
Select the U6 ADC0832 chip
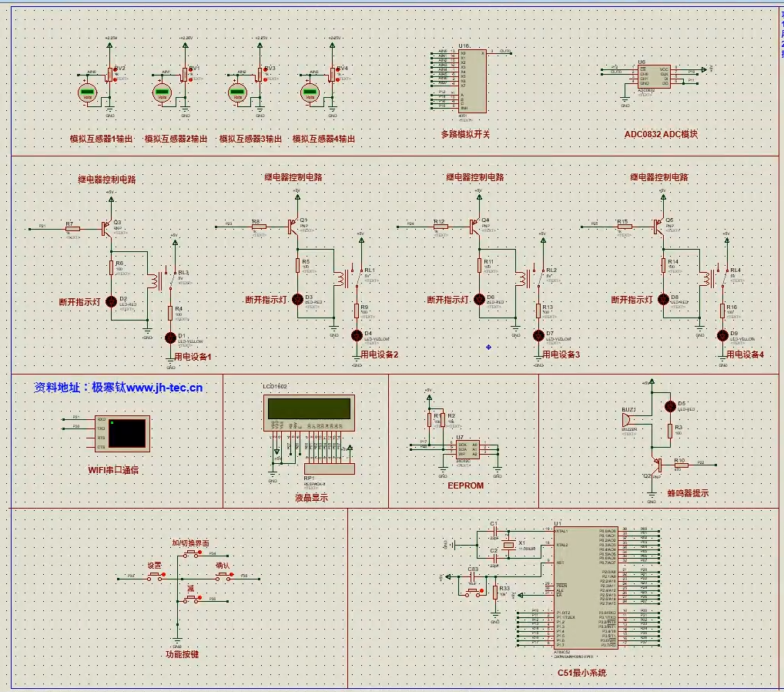(x=654, y=76)
